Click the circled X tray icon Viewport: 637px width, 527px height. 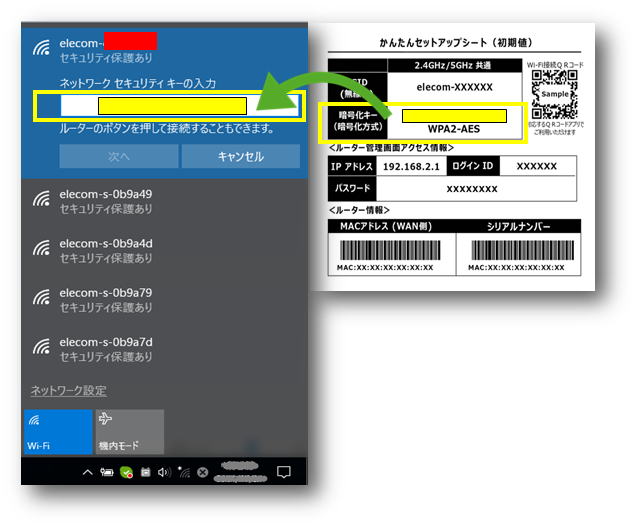(x=203, y=472)
